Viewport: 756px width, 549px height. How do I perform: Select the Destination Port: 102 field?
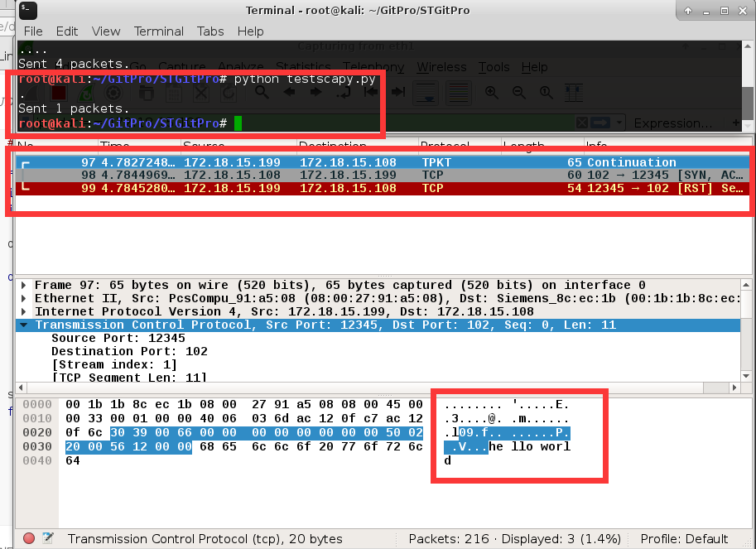click(x=129, y=351)
